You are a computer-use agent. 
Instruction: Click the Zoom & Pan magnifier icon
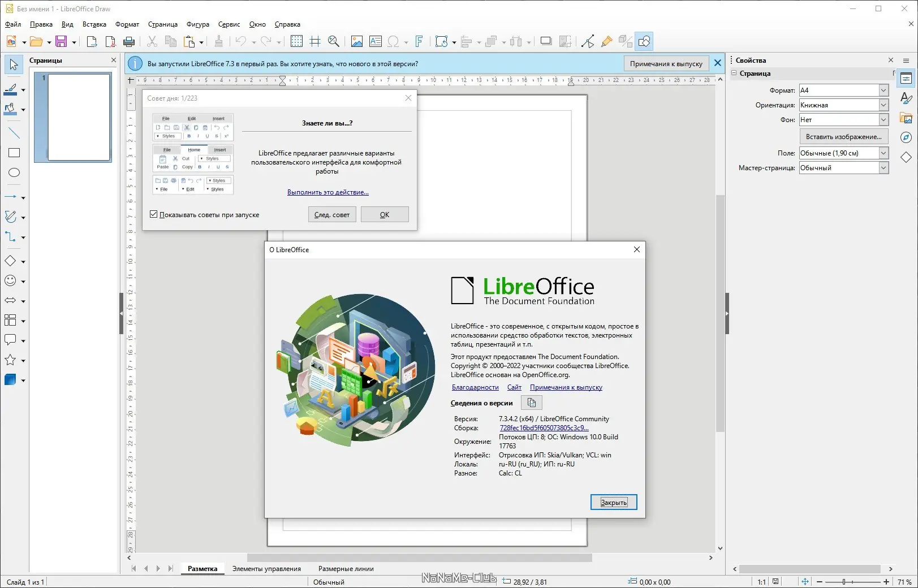(334, 41)
